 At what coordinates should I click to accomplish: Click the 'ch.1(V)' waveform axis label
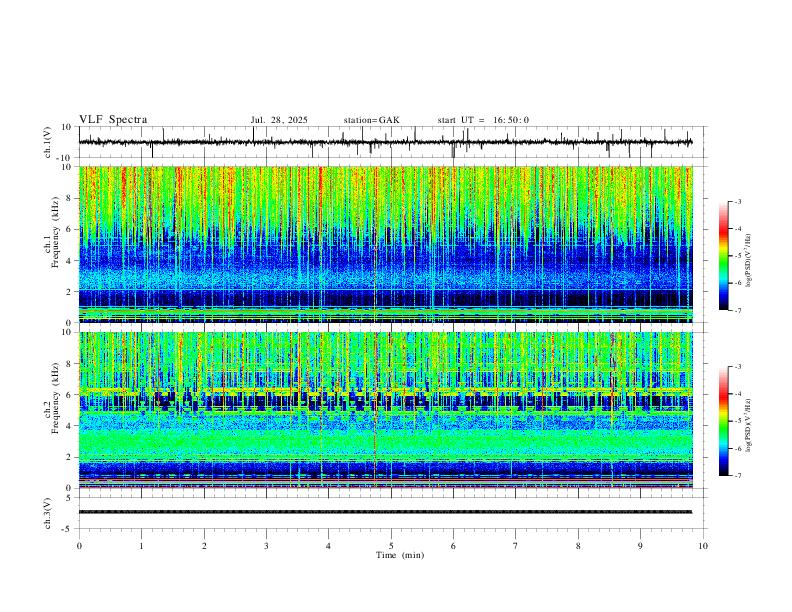(x=48, y=142)
